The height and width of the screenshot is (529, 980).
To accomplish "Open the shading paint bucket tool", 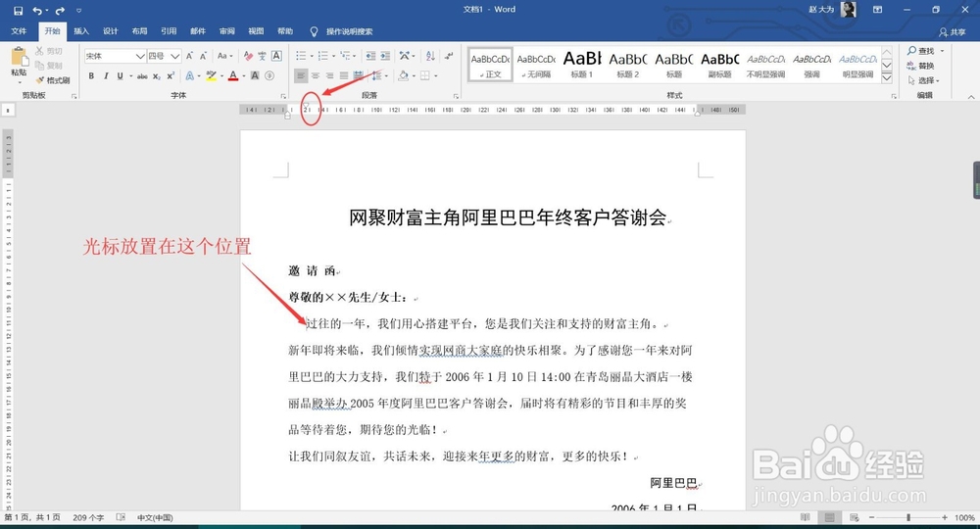I will pyautogui.click(x=404, y=76).
